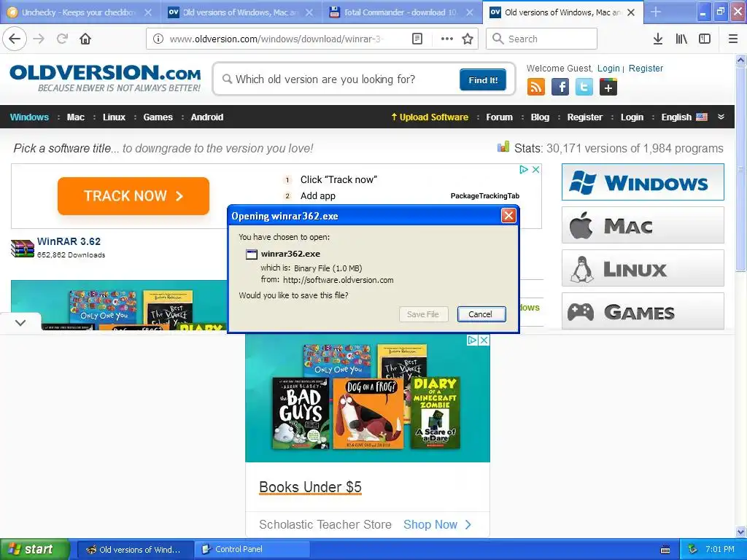Select the Games platform sidebar button
The width and height of the screenshot is (747, 560).
coord(643,311)
